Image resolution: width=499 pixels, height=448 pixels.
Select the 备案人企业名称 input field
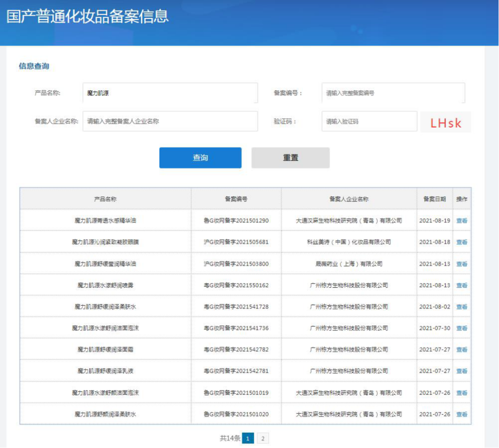[x=170, y=121]
